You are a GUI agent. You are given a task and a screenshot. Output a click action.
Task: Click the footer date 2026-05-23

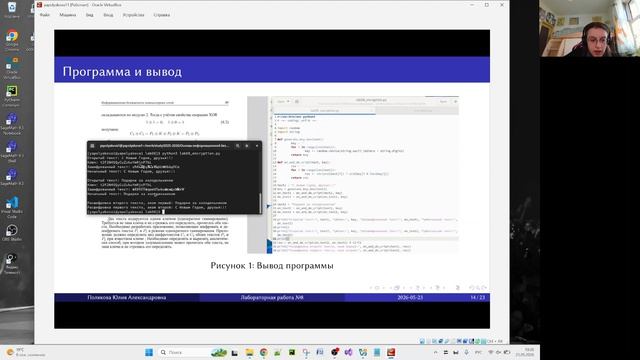point(410,298)
